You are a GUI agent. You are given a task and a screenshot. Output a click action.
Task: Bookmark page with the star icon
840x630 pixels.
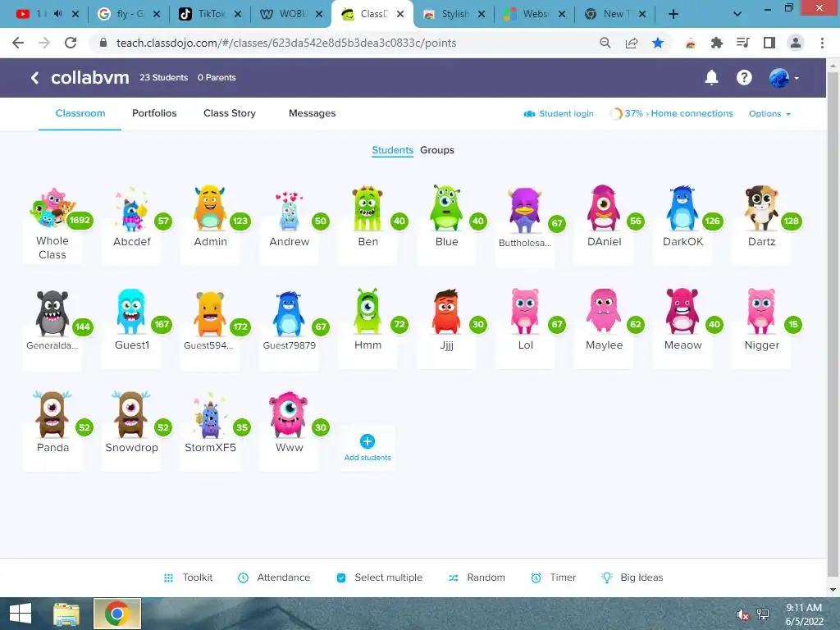click(658, 43)
